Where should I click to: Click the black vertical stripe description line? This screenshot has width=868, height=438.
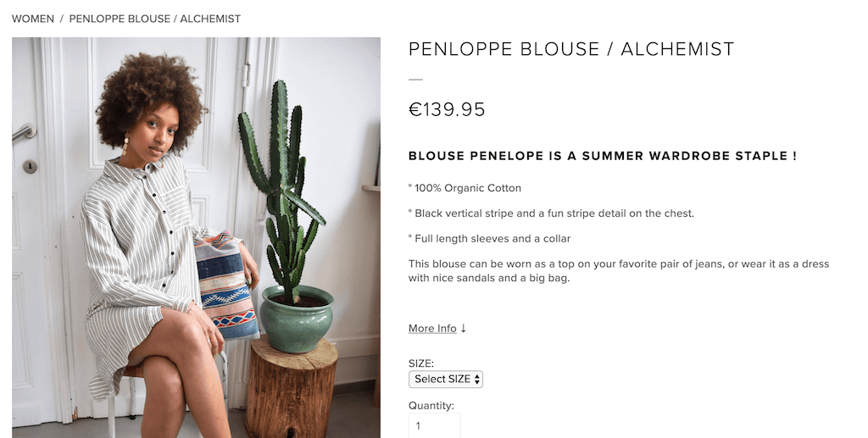551,213
